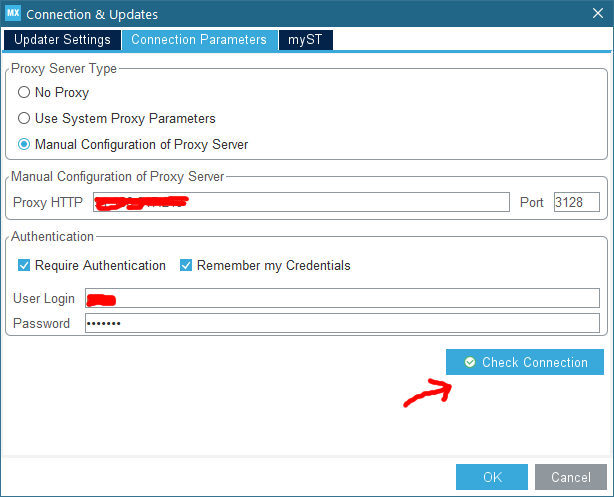Viewport: 614px width, 497px height.
Task: Confirm settings with the OK button
Action: click(491, 477)
